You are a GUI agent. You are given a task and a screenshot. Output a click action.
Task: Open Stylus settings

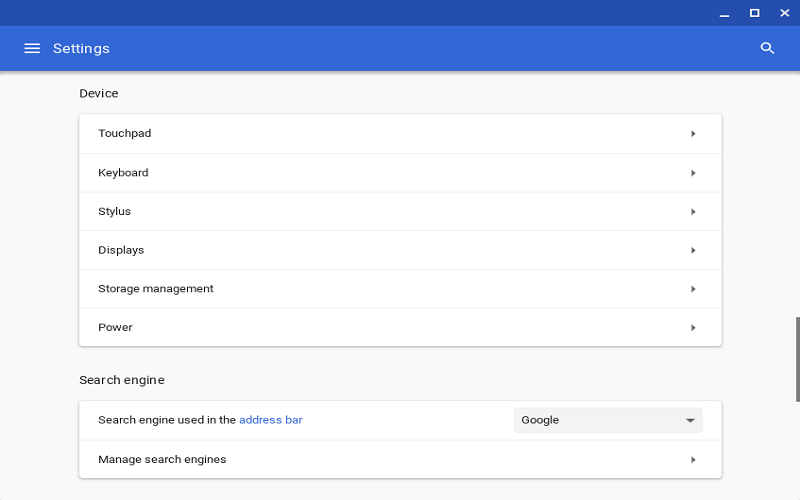click(401, 212)
